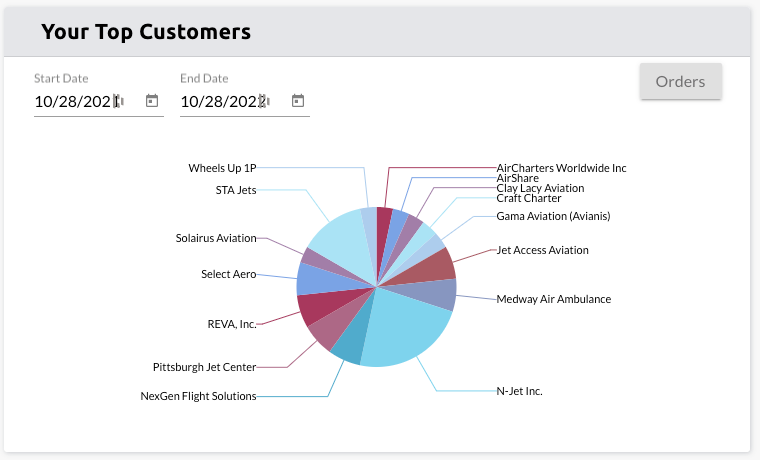Click the 'Jet Access Aviation' chart label
This screenshot has width=760, height=460.
click(542, 250)
